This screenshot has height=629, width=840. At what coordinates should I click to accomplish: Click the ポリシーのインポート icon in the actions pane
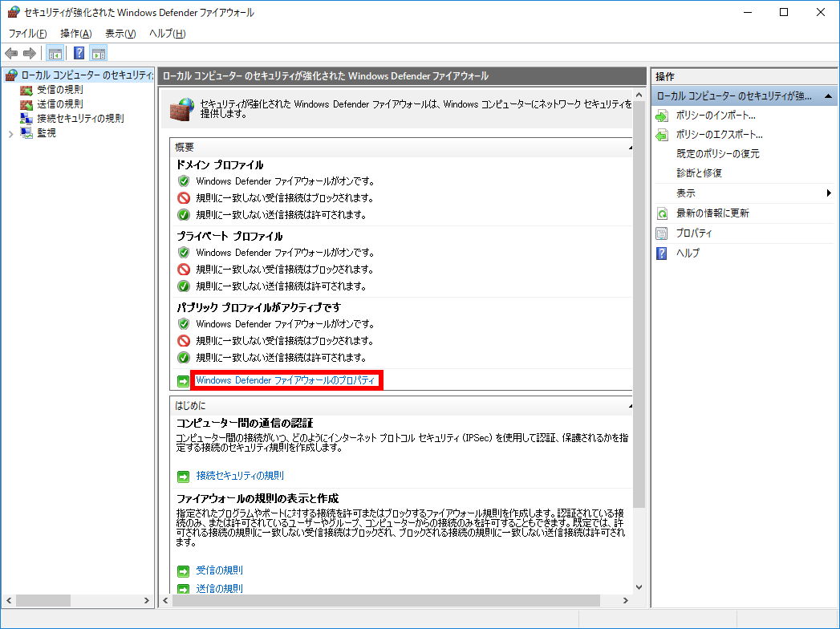[x=662, y=116]
